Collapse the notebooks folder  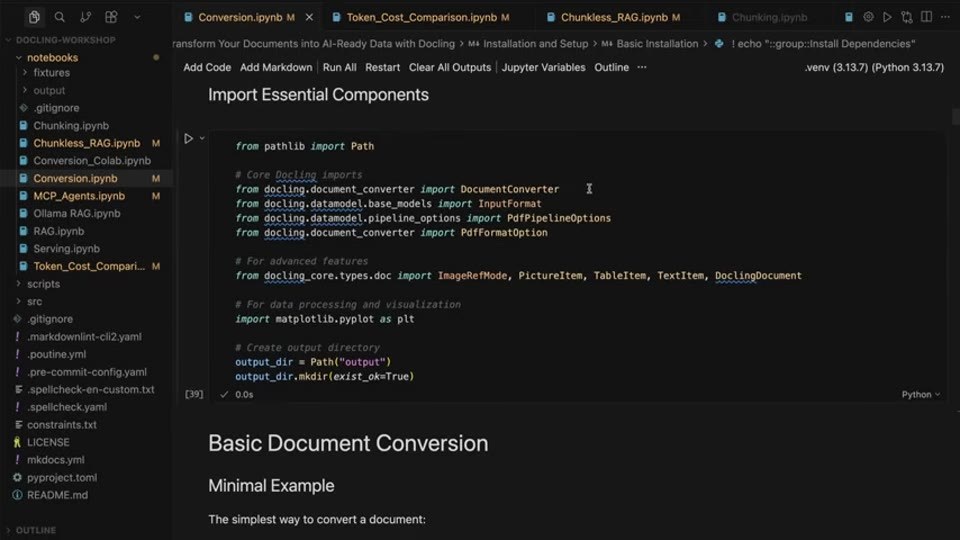click(x=52, y=58)
